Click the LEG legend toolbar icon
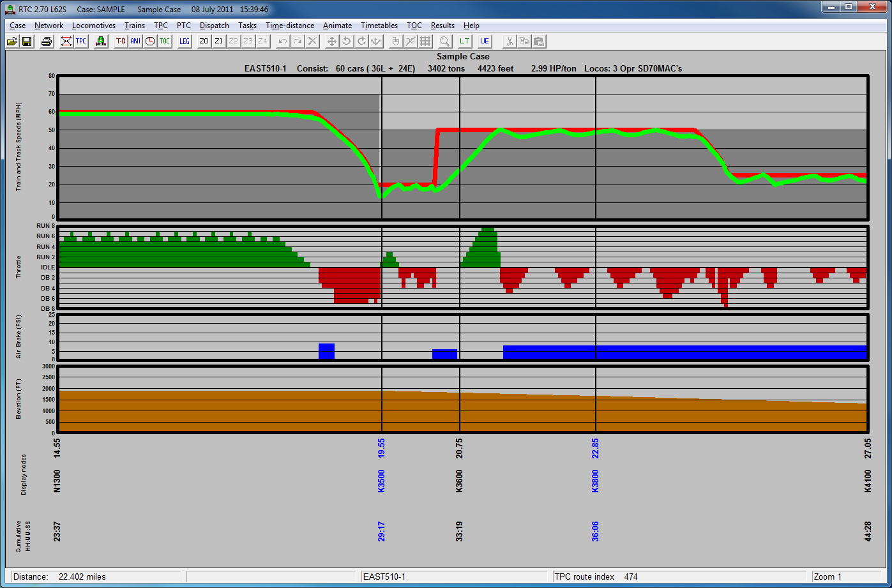892x588 pixels. (185, 41)
